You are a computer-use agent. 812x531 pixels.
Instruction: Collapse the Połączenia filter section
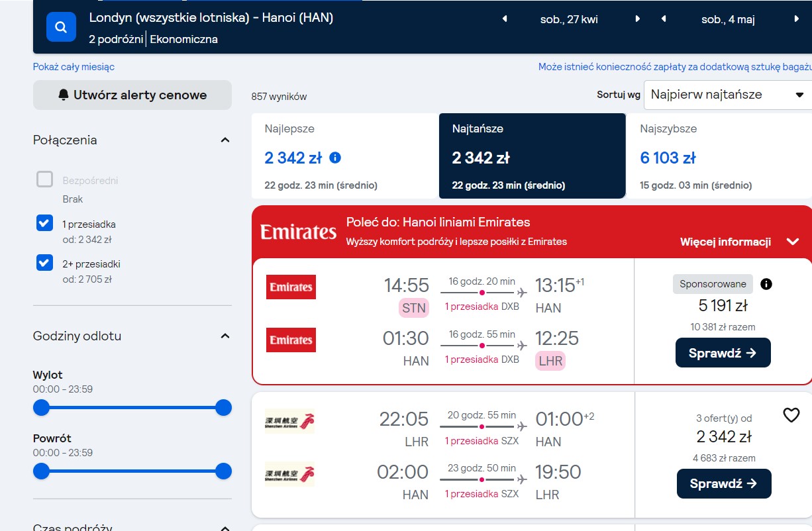pos(225,140)
